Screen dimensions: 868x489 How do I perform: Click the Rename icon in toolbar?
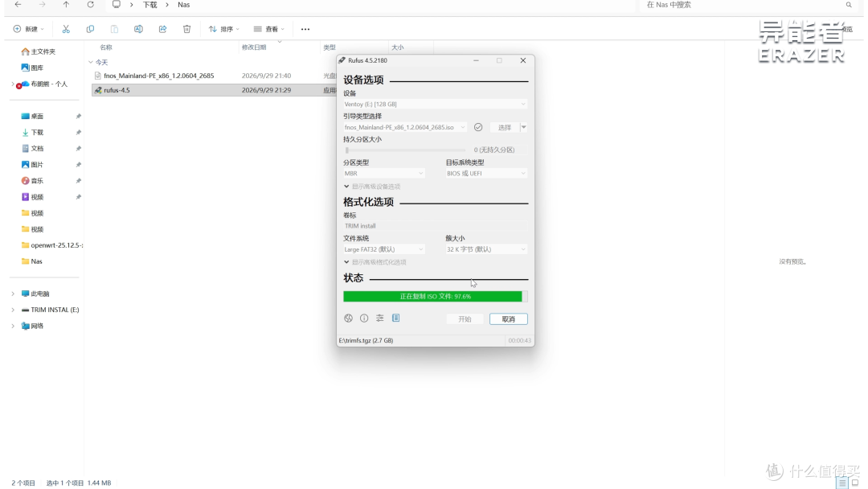(138, 29)
